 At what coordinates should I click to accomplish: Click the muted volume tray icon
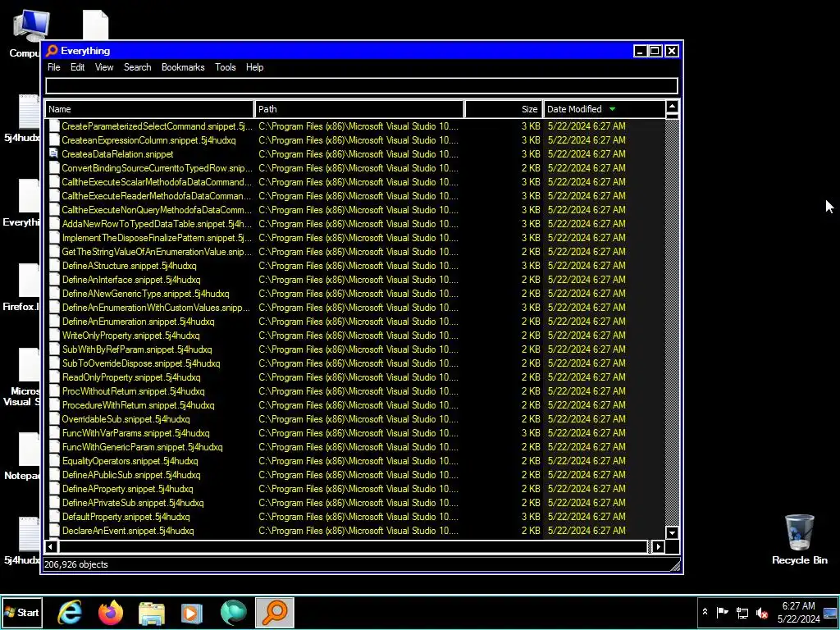pyautogui.click(x=761, y=612)
